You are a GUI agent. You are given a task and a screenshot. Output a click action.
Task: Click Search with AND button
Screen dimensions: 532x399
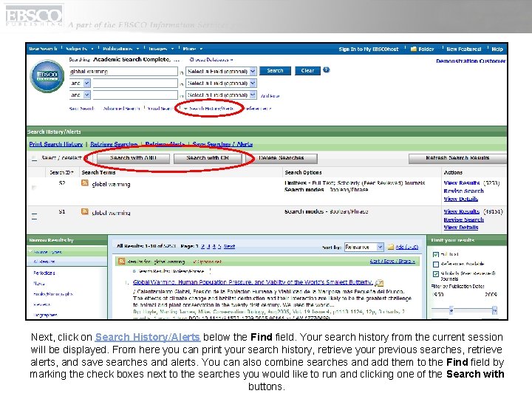[133, 158]
